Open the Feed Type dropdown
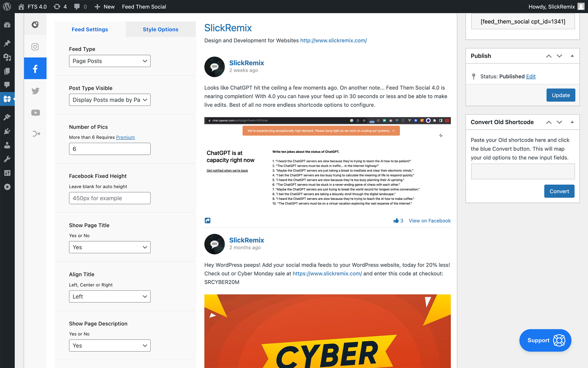This screenshot has width=588, height=368. tap(110, 61)
